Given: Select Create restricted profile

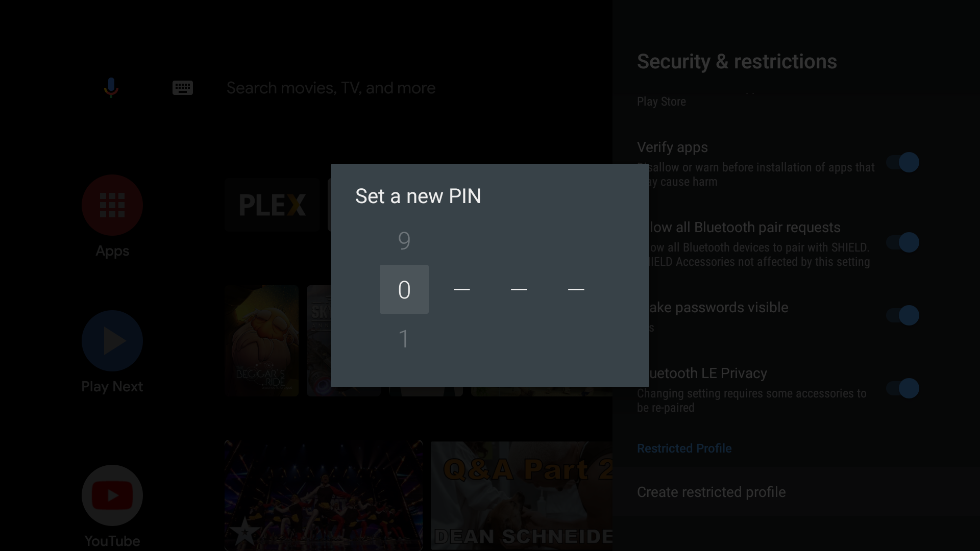Looking at the screenshot, I should pos(711,492).
